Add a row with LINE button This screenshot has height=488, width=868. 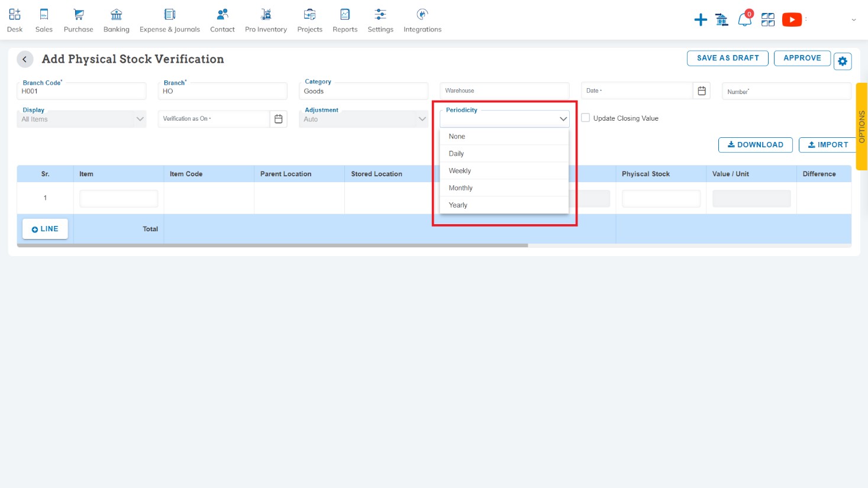[x=45, y=229]
